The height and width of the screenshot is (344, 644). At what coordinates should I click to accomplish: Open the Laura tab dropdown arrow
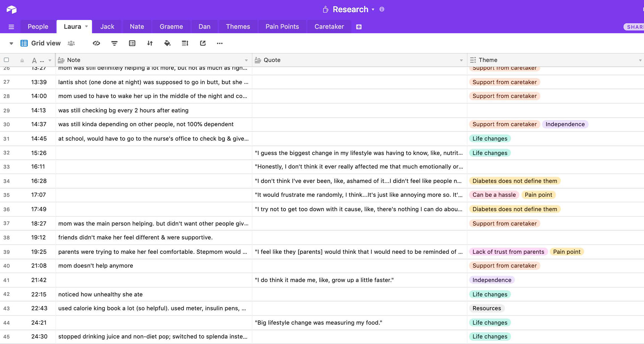(86, 26)
